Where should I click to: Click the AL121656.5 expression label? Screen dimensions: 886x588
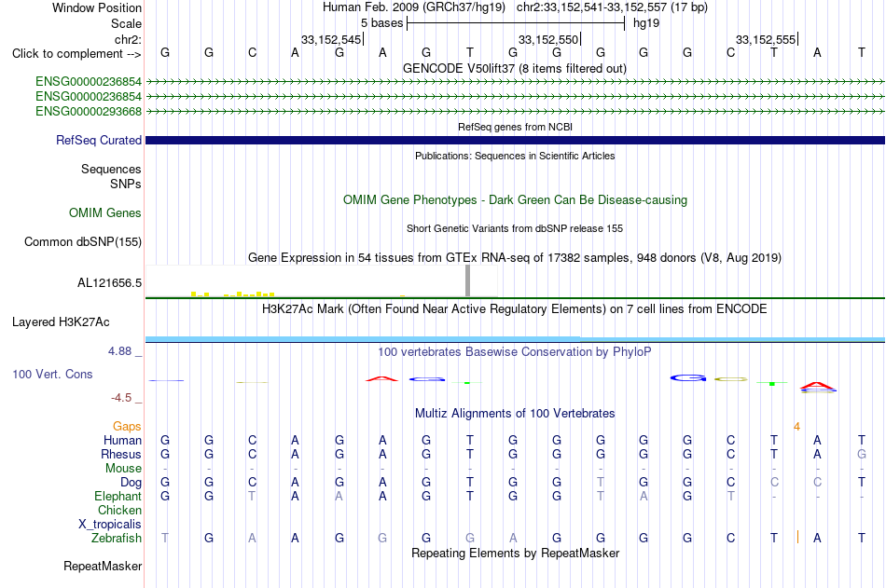pyautogui.click(x=109, y=283)
